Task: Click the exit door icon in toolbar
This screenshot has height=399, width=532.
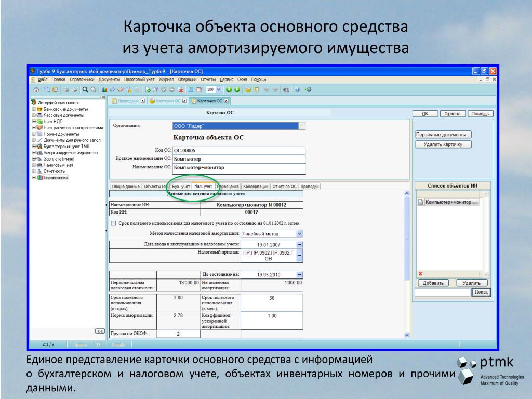Action: click(x=308, y=90)
